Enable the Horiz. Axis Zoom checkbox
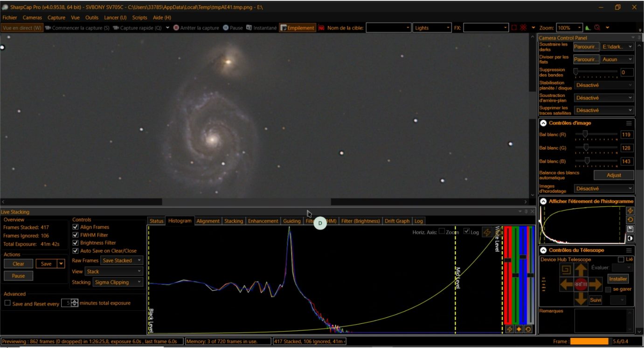 tap(442, 232)
